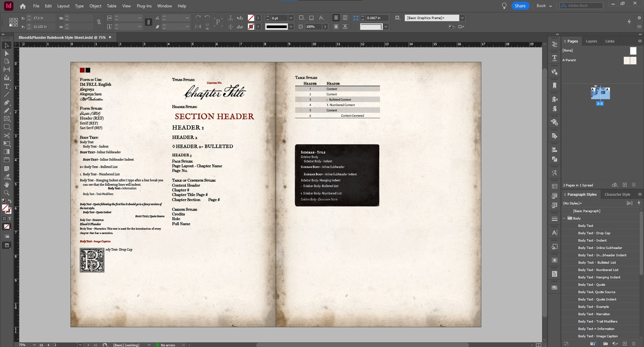Click the Rotate 90° Clockwise icon

click(198, 18)
